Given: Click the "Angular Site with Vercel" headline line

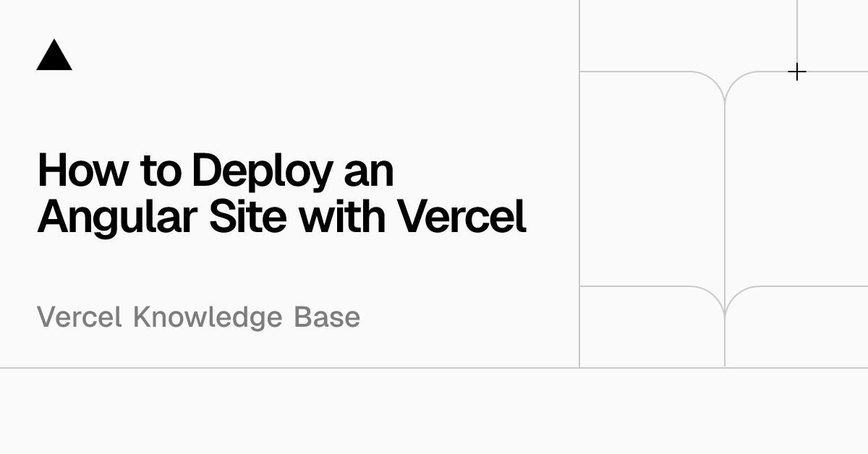Looking at the screenshot, I should [281, 215].
